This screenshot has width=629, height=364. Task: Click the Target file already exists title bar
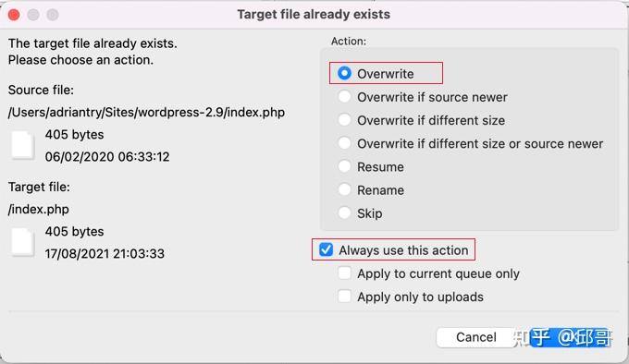pyautogui.click(x=314, y=15)
